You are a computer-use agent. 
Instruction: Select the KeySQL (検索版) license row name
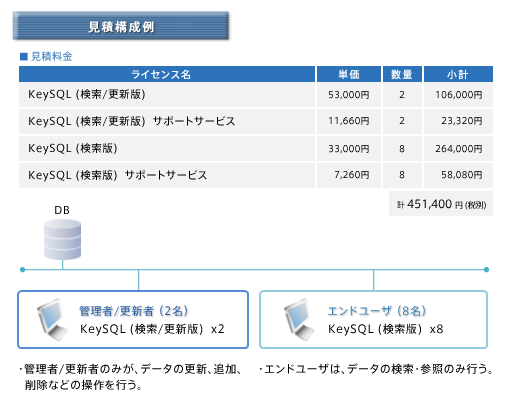click(73, 148)
